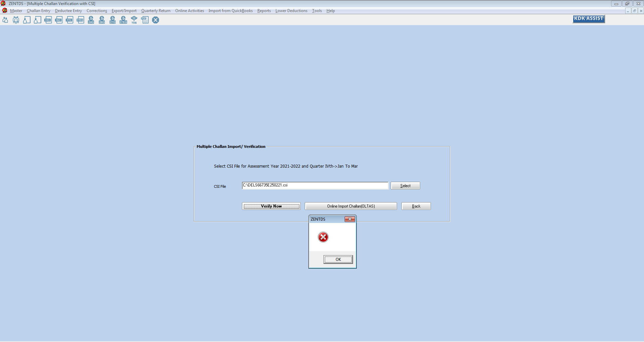This screenshot has width=644, height=342.
Task: Open the Import from QuickBooks menu
Action: pyautogui.click(x=231, y=11)
